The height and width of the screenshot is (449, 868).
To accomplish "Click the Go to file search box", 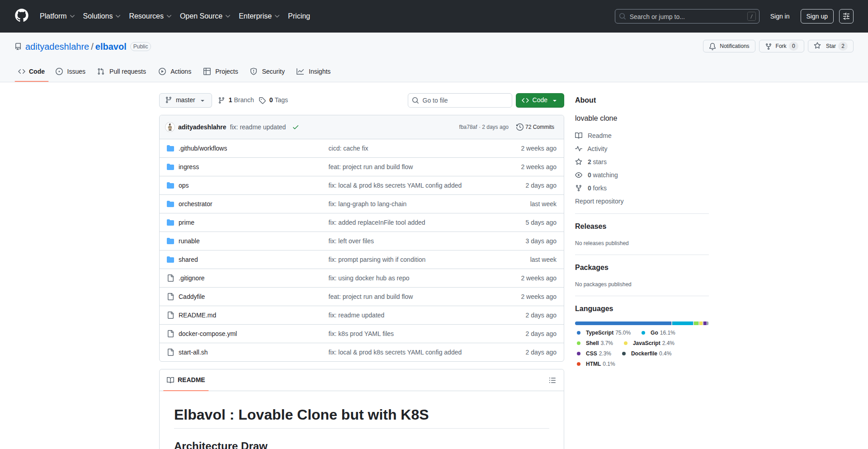I will point(460,100).
